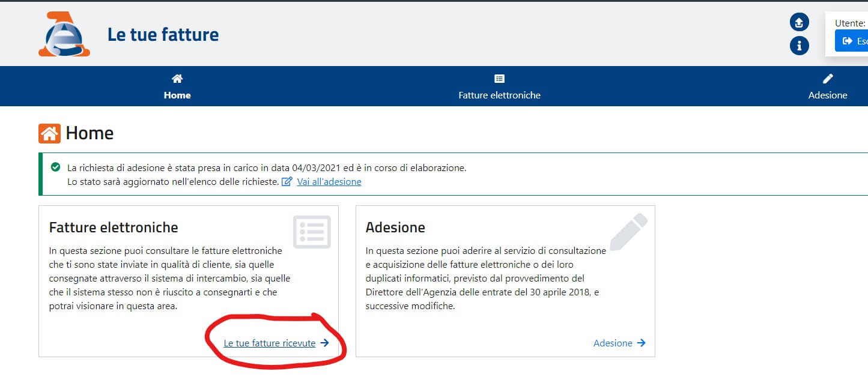Click the green checkmark icon in notification
The height and width of the screenshot is (380, 868).
click(x=56, y=167)
